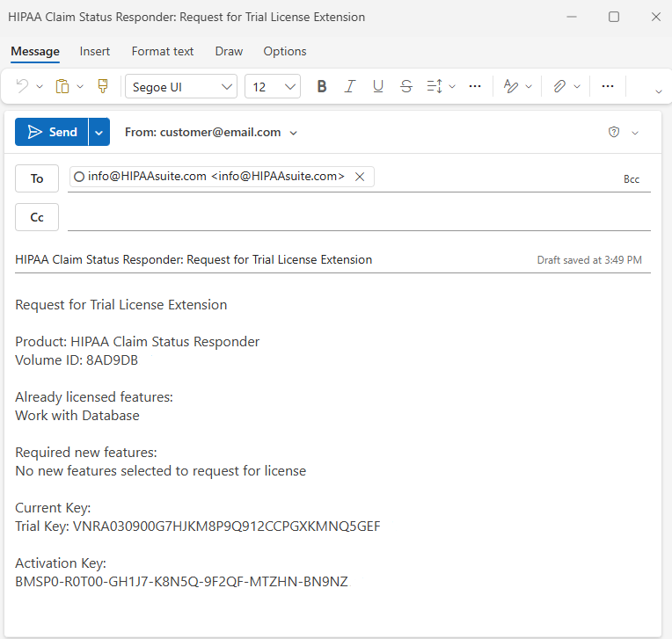Close the compose window
Image resolution: width=672 pixels, height=639 pixels.
click(x=655, y=17)
